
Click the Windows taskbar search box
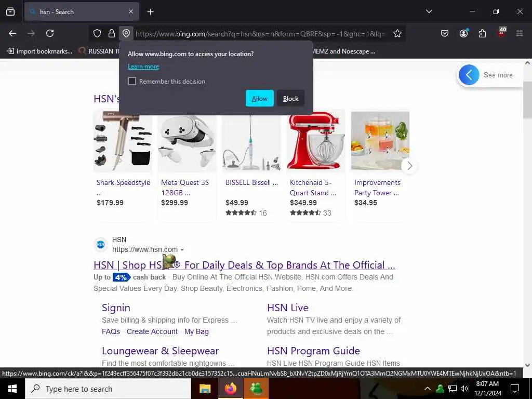click(108, 389)
